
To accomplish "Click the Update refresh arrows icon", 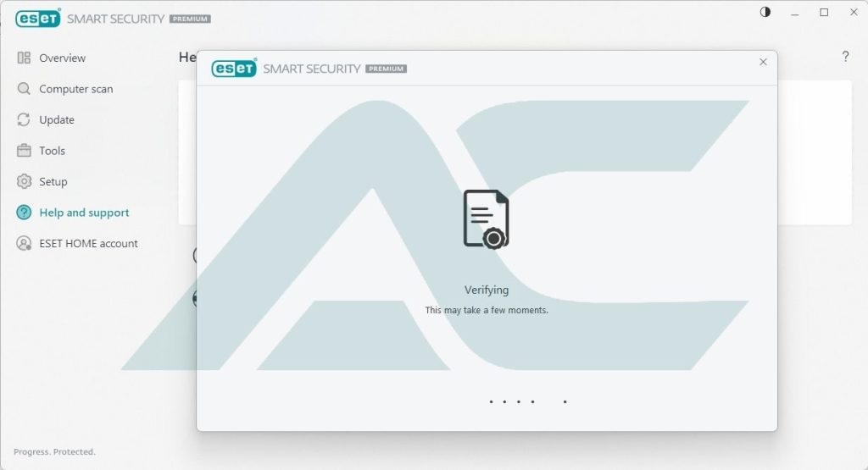I will 24,119.
